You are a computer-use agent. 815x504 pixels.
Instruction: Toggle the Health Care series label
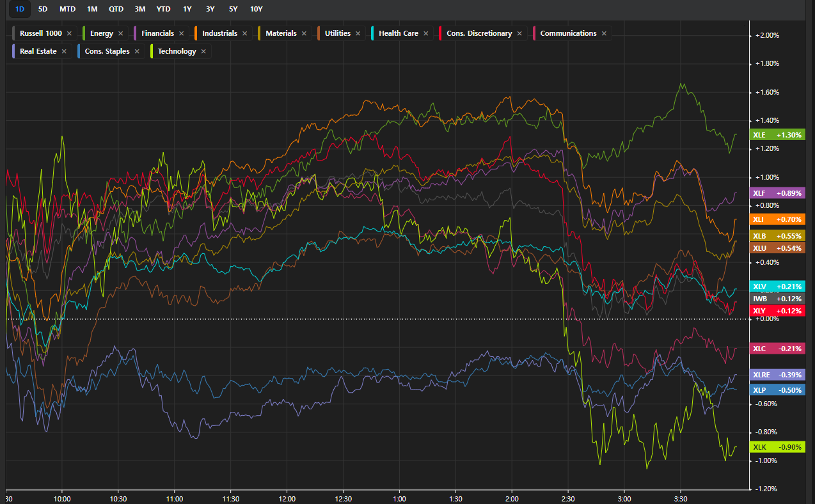[x=398, y=33]
